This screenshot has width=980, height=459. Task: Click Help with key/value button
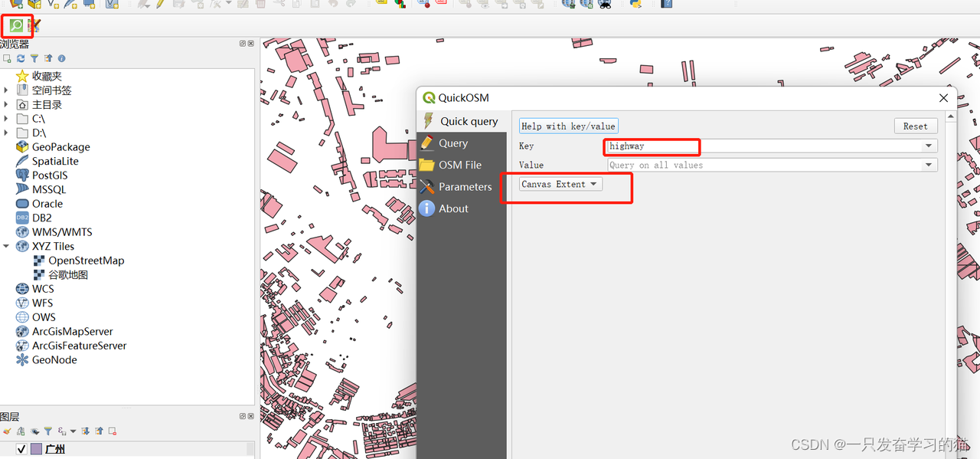pyautogui.click(x=568, y=126)
